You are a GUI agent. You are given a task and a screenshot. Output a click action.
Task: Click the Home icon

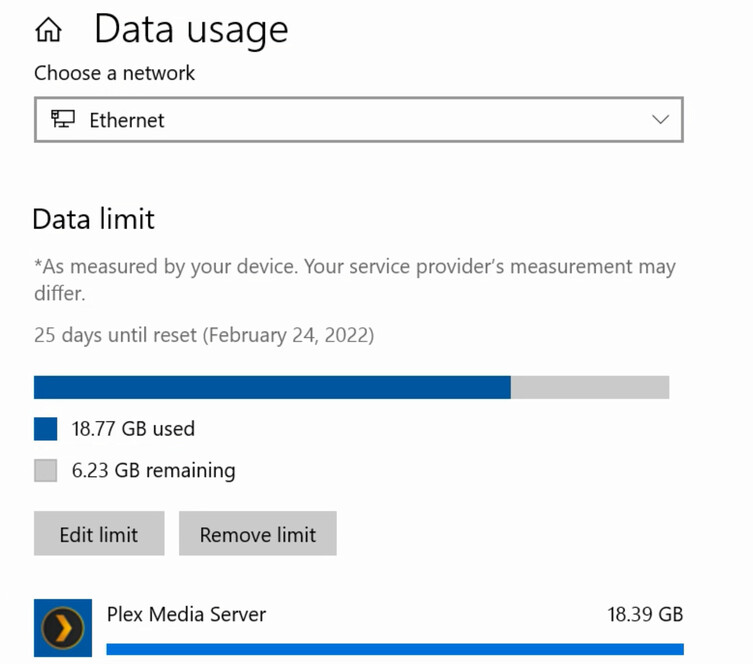coord(48,31)
